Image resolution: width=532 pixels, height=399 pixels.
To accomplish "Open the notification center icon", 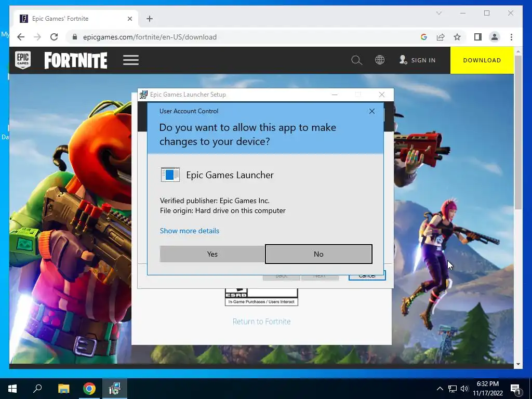I will tap(515, 389).
